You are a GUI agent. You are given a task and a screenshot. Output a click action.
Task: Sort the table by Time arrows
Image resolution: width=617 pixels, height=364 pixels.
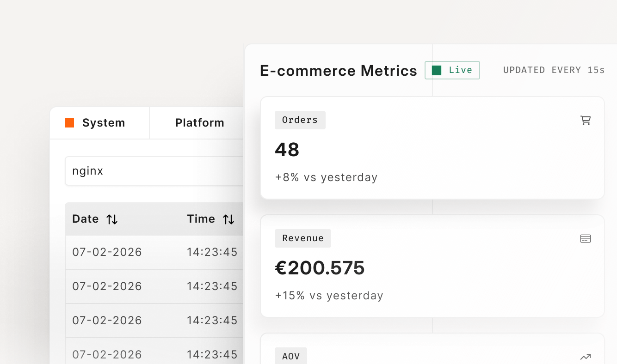tap(228, 219)
